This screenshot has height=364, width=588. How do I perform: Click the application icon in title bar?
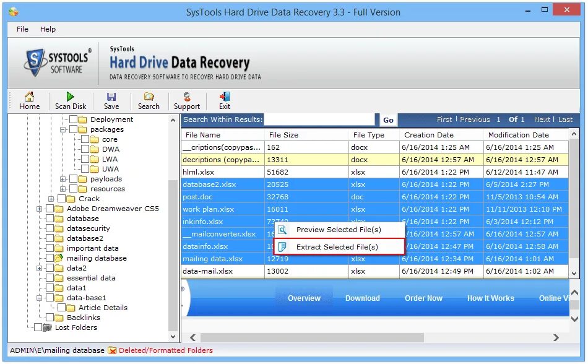(14, 12)
